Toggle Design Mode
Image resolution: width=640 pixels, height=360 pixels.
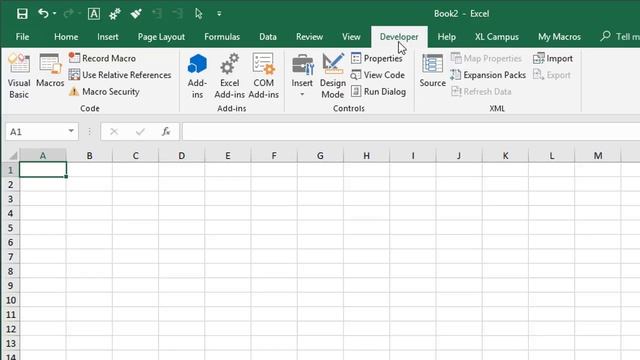(x=333, y=76)
